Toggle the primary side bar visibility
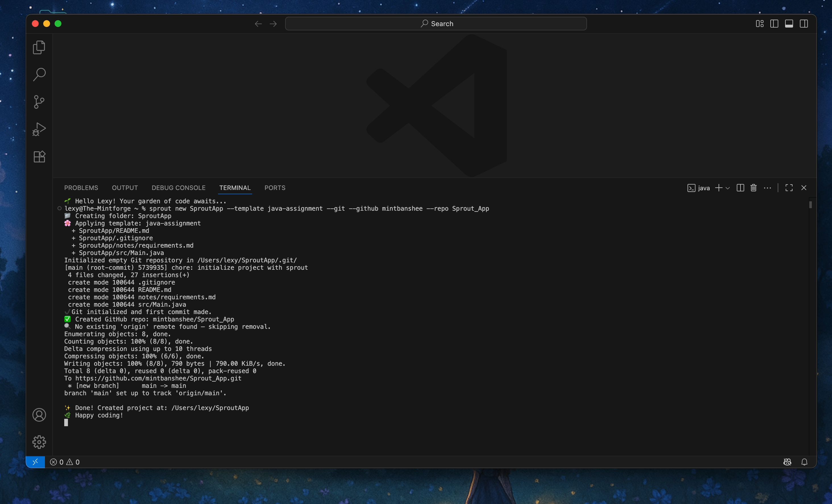 [x=774, y=23]
